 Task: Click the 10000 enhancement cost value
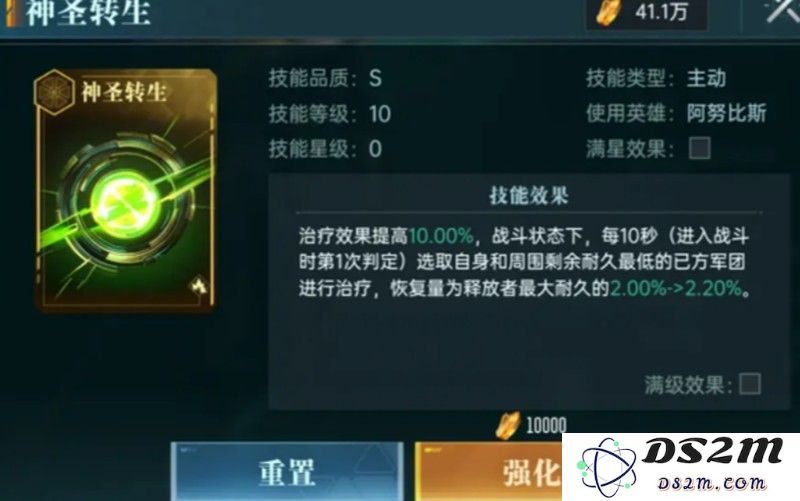(546, 425)
